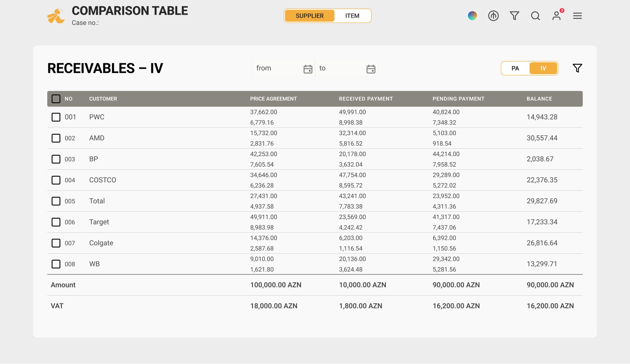Click the Amount total 100,000.00 AZN
This screenshot has height=364, width=630.
point(276,285)
